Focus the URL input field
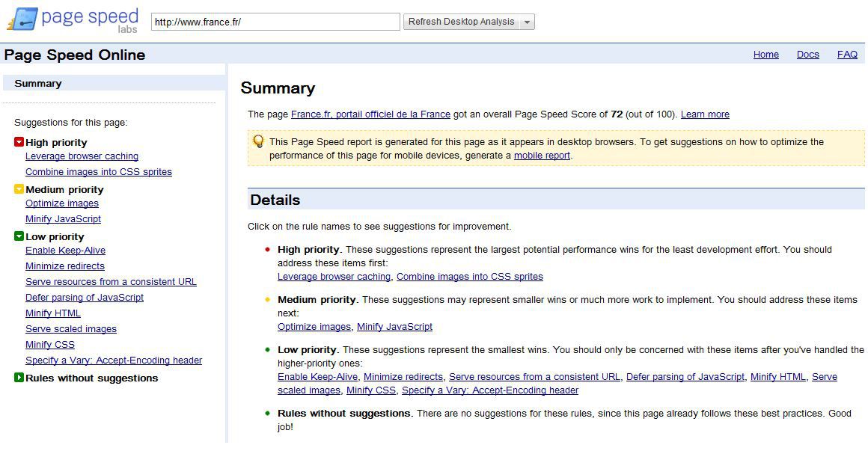 point(275,22)
